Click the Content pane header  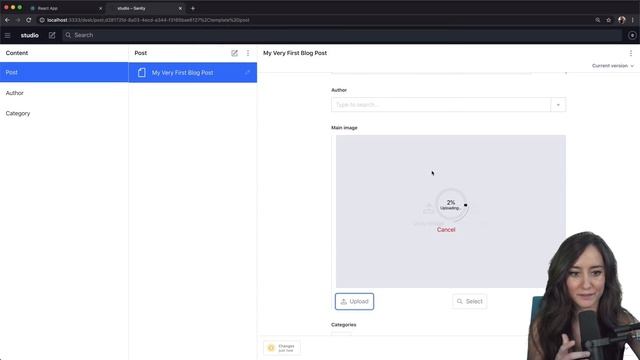pos(17,53)
